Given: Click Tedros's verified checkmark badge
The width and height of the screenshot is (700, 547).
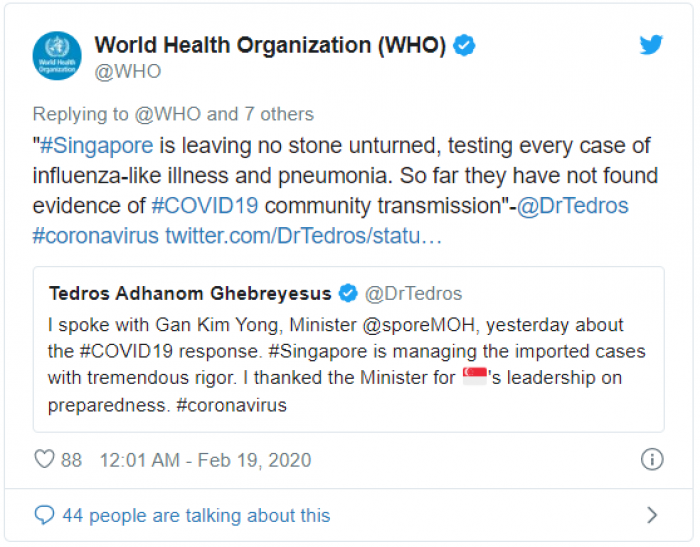Looking at the screenshot, I should [x=349, y=293].
